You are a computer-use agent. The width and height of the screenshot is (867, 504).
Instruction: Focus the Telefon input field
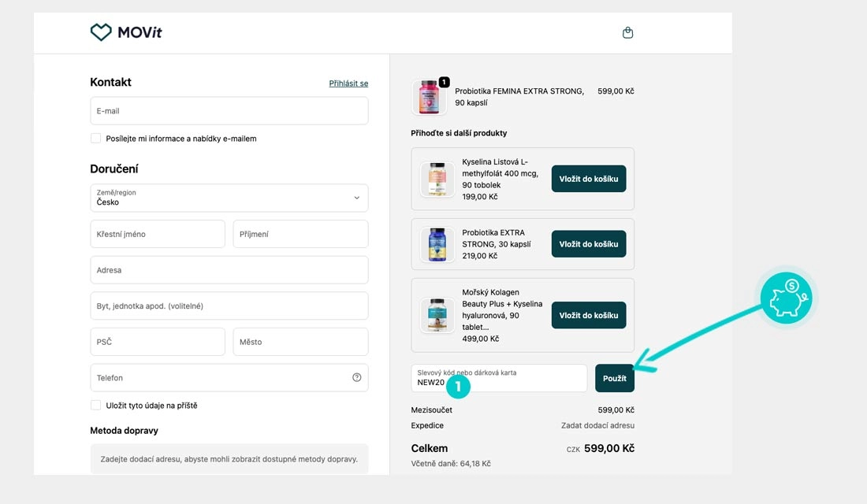229,377
